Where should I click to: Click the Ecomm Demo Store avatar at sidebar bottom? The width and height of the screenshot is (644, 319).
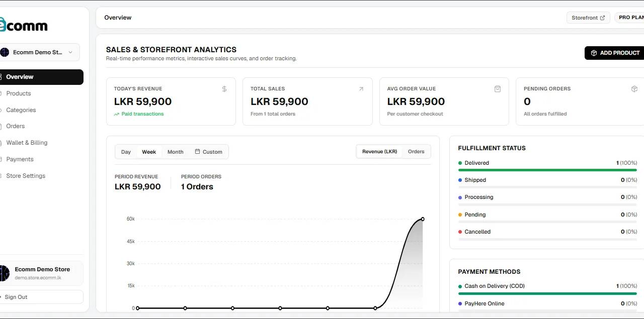point(5,273)
